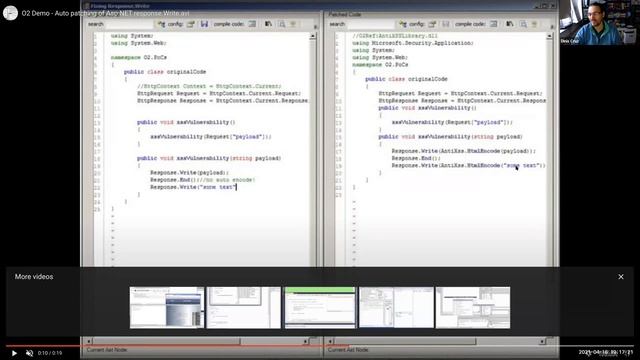Click the left editor config icon
This screenshot has height=360, width=640.
162,24
